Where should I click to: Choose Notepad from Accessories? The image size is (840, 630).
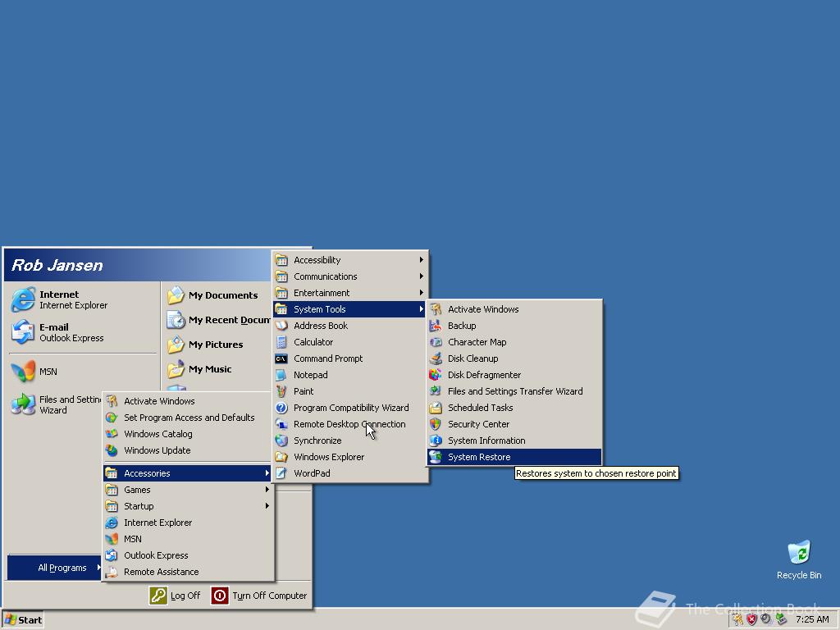[349, 375]
